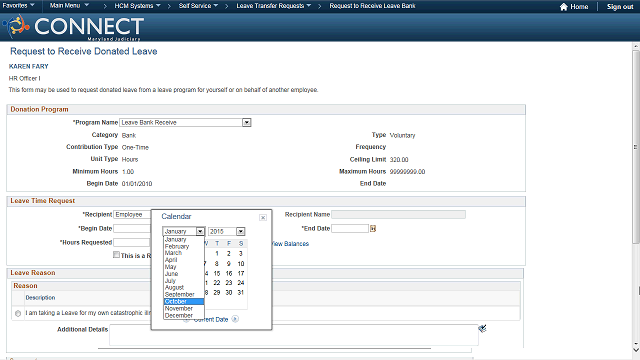
Task: Open the Favorites dropdown menu
Action: [x=18, y=6]
